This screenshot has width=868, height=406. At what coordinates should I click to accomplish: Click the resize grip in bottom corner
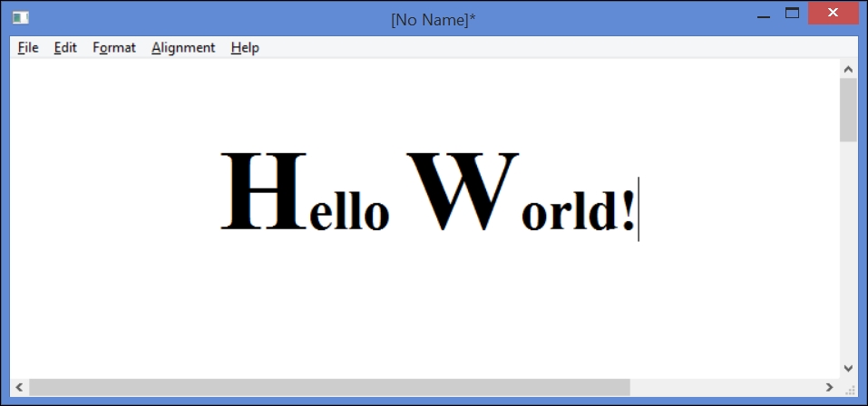(x=850, y=390)
